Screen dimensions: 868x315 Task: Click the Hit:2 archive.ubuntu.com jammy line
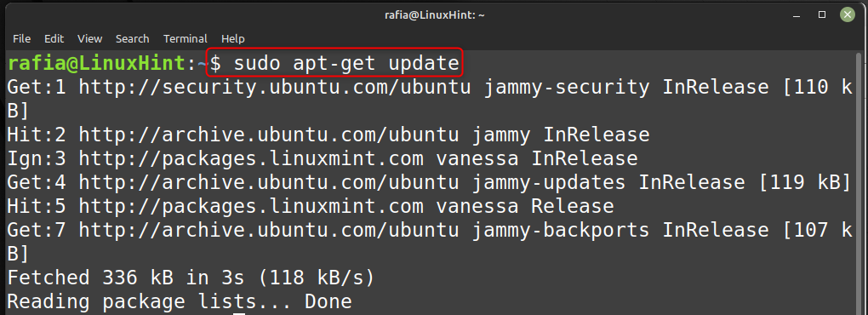coord(328,135)
